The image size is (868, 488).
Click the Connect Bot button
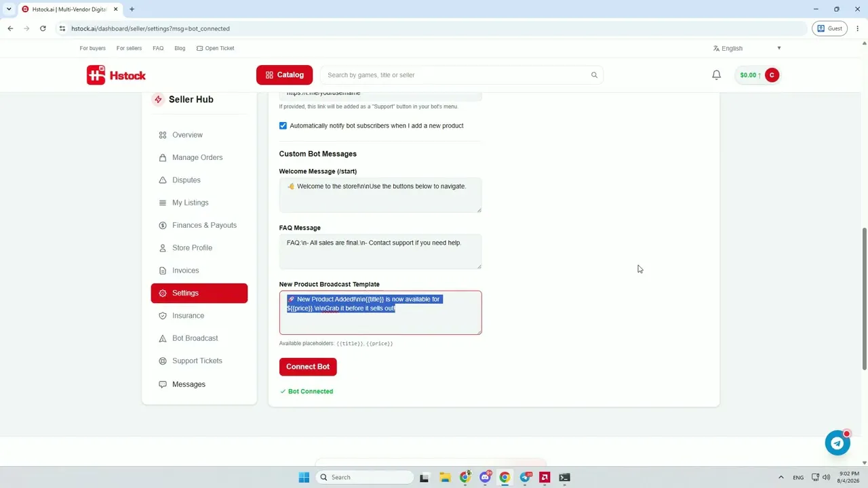pos(308,367)
